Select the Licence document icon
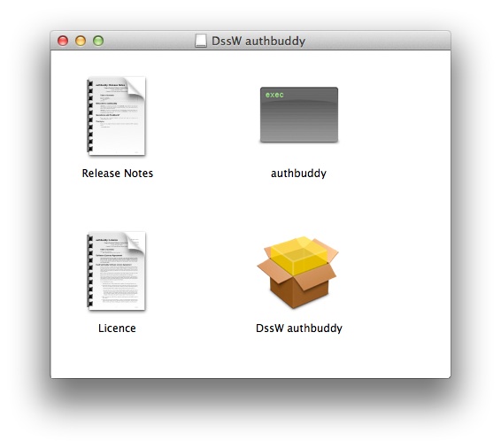This screenshot has width=501, height=448. 116,271
